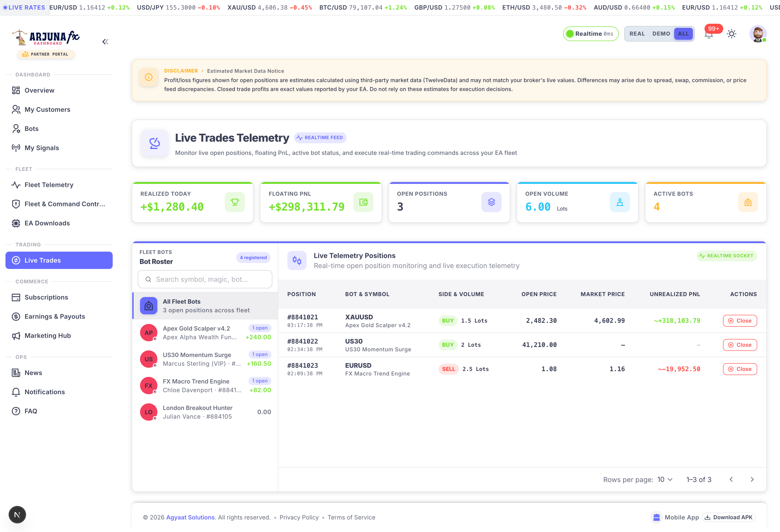Close the XAUUSD position #8841021

740,321
